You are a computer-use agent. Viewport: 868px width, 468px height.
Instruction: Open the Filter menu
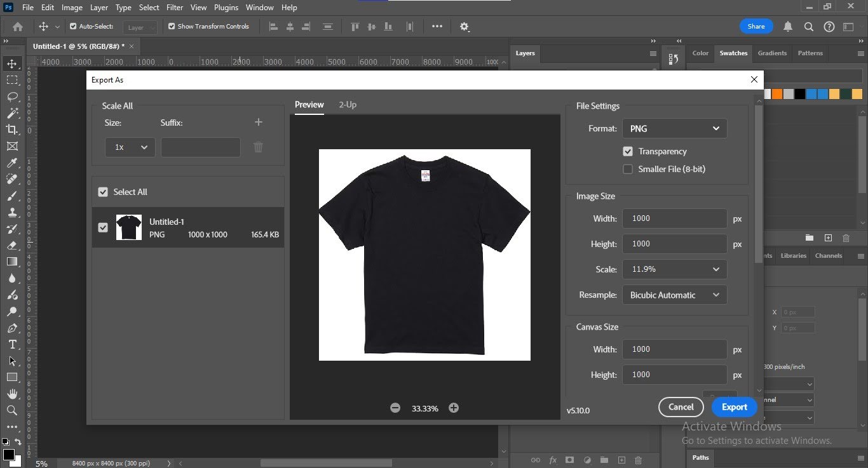tap(175, 8)
